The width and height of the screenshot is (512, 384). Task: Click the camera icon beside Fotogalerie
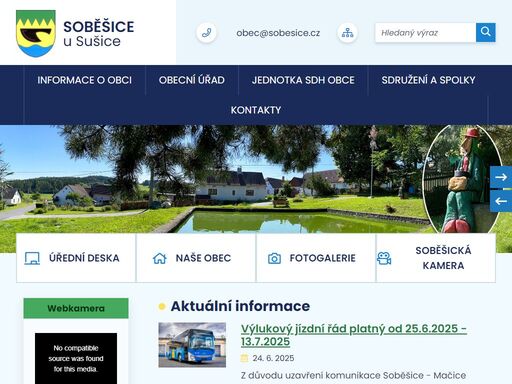(x=274, y=258)
